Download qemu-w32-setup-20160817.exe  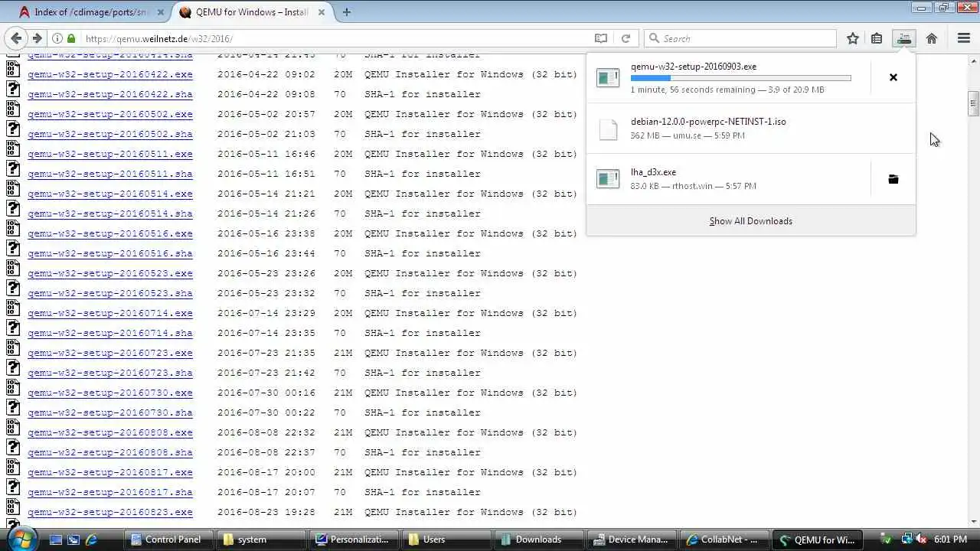(x=110, y=472)
